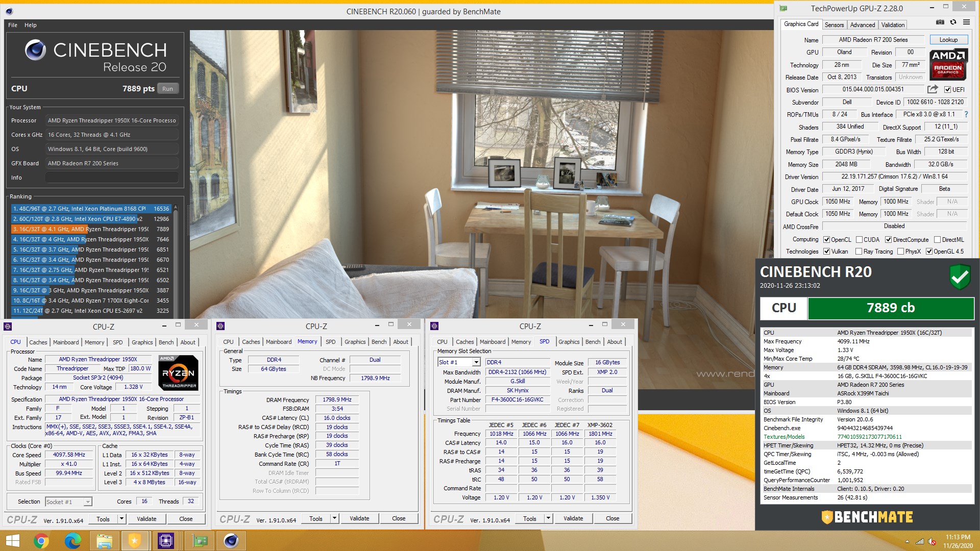Click the Bus Interface question mark icon
Screen dimensions: 980x551
coord(966,115)
